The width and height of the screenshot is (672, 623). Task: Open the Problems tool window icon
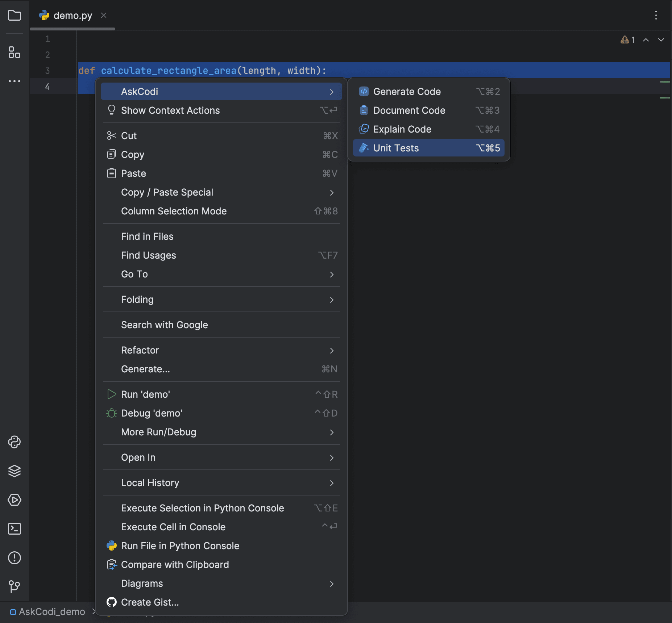point(14,558)
